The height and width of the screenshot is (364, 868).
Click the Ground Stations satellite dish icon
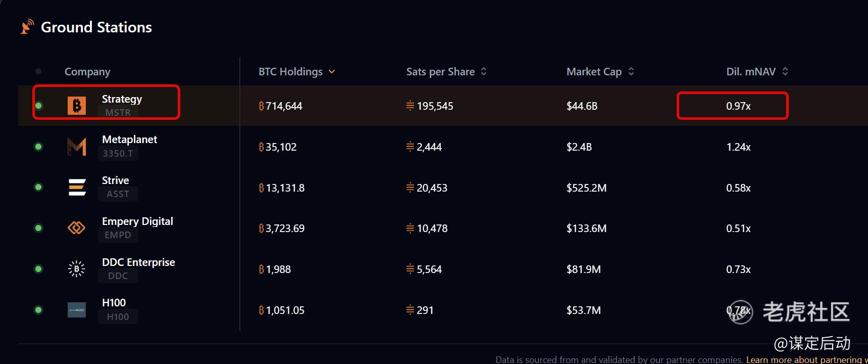pos(27,27)
